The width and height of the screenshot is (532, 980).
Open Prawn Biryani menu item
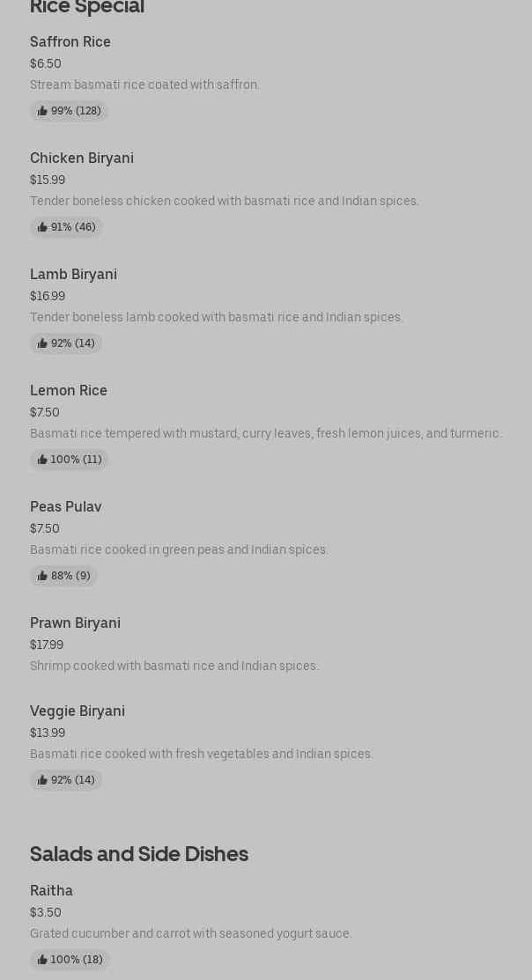75,623
